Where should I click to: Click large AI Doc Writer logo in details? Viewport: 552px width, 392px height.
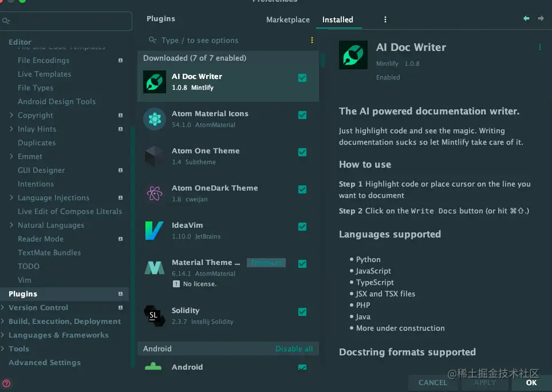coord(353,55)
